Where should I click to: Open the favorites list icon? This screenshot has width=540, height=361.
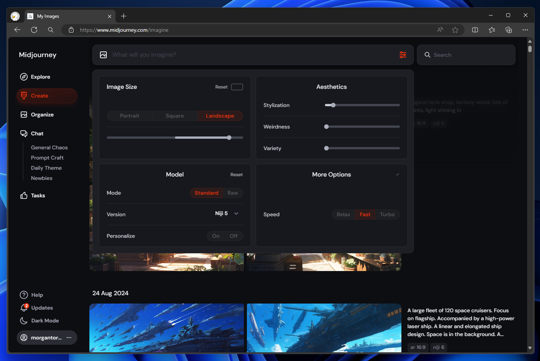[x=492, y=30]
